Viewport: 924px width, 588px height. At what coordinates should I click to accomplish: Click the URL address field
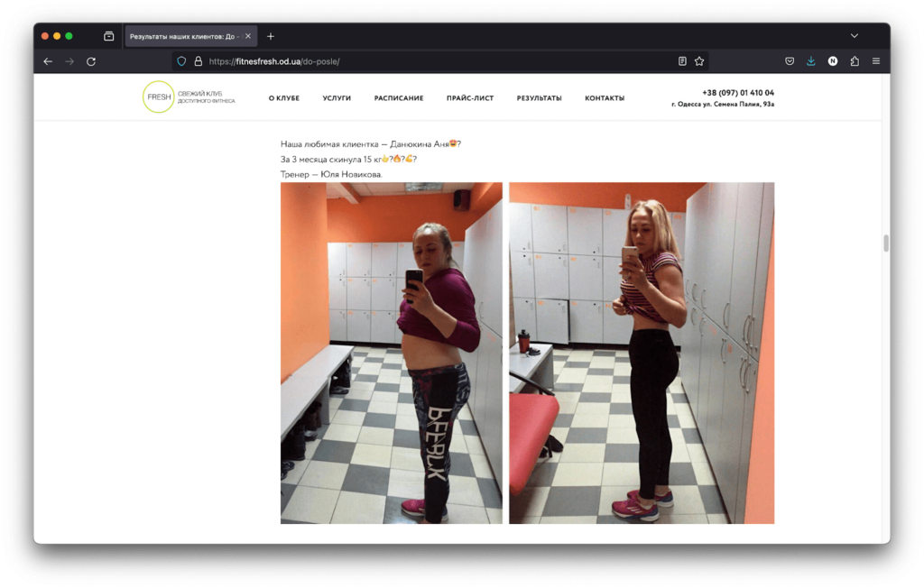point(433,61)
